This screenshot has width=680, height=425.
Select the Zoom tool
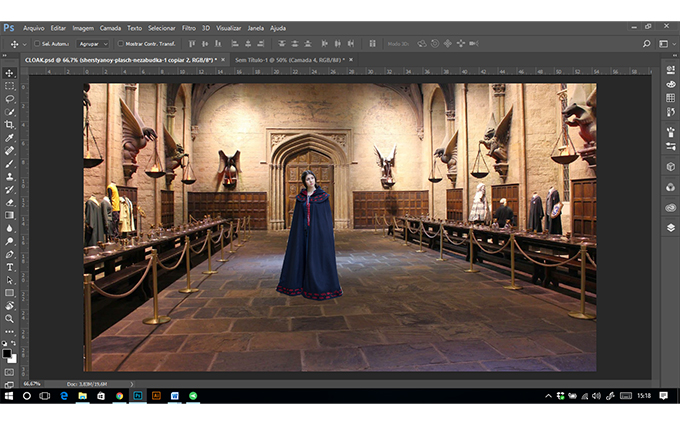pos(9,319)
